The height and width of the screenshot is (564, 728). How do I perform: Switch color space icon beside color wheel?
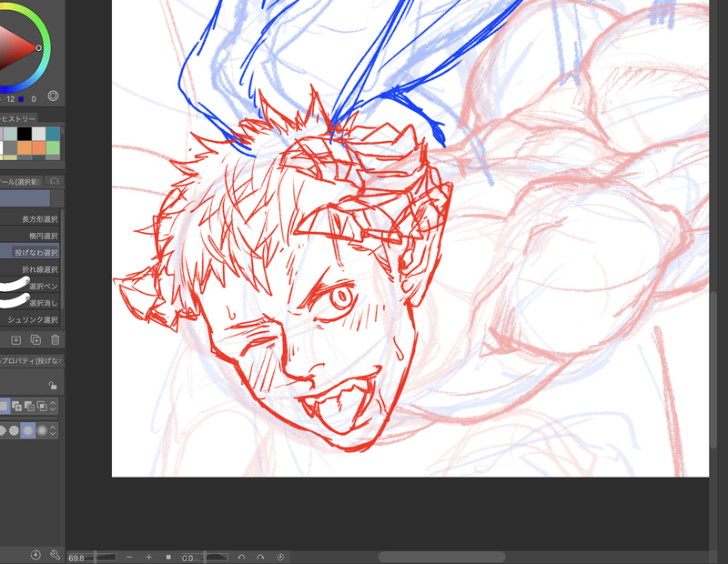(x=53, y=96)
